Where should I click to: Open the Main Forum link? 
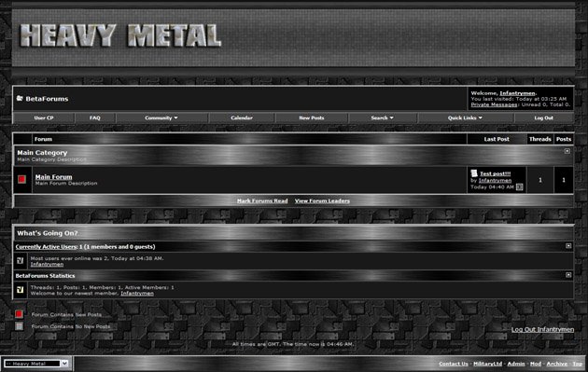[x=53, y=177]
